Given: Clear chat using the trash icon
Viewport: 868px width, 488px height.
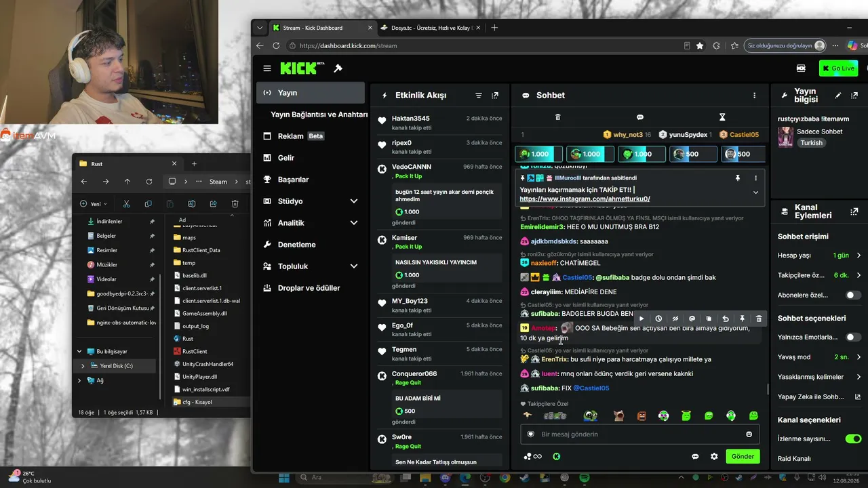Looking at the screenshot, I should [557, 117].
